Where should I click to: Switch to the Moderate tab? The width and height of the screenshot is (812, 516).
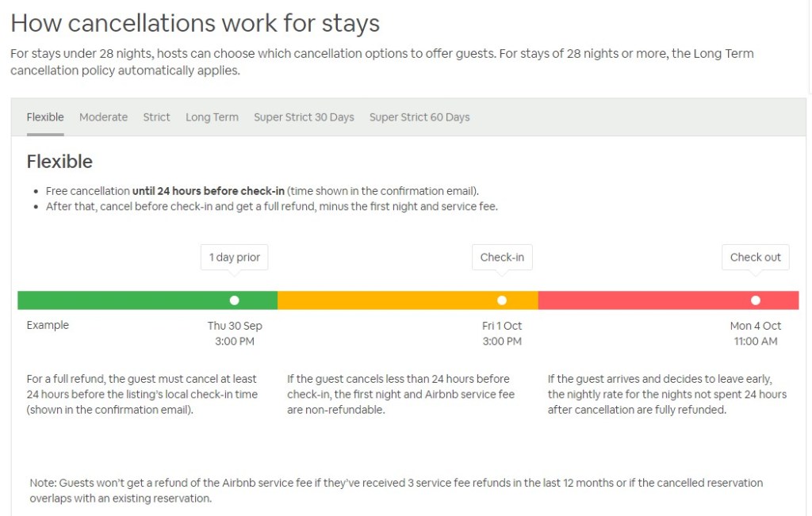coord(103,117)
